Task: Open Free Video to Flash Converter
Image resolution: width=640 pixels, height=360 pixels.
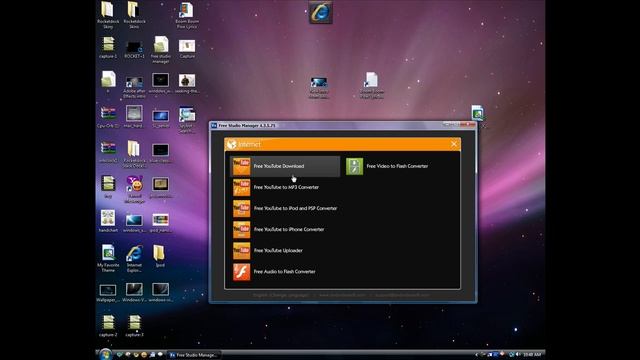Action: click(x=388, y=166)
